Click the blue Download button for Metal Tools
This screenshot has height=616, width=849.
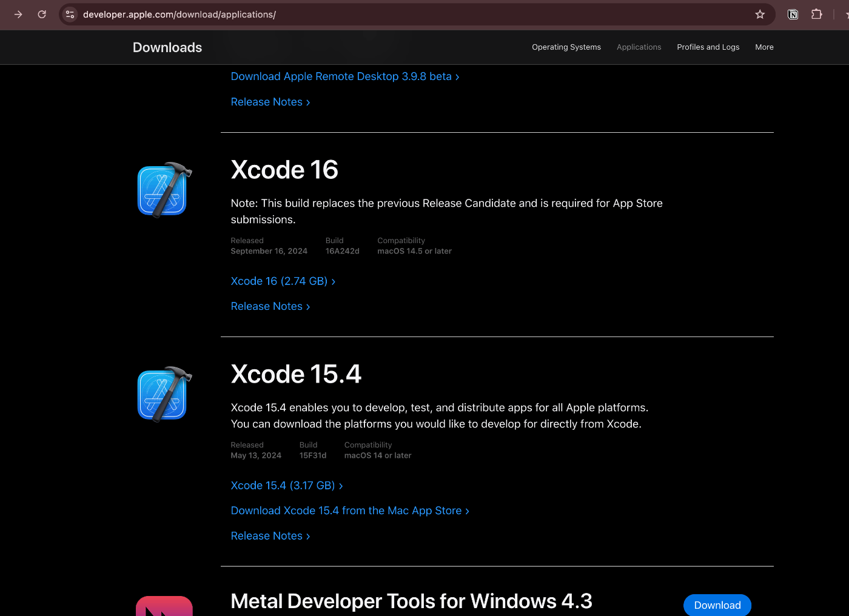tap(717, 605)
